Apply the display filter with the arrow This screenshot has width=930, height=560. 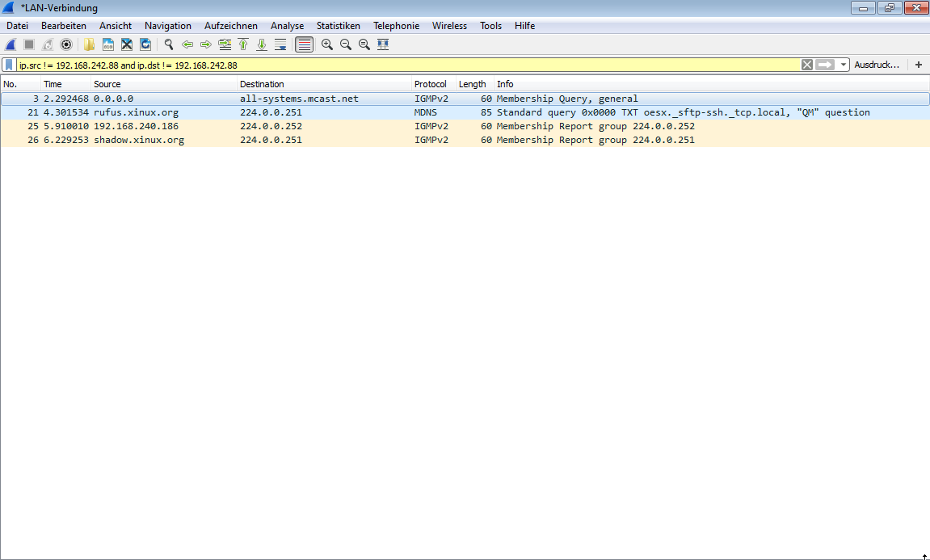(x=826, y=65)
